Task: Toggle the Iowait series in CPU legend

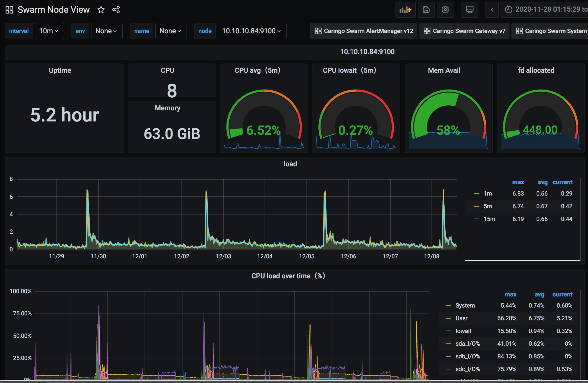Action: tap(463, 331)
